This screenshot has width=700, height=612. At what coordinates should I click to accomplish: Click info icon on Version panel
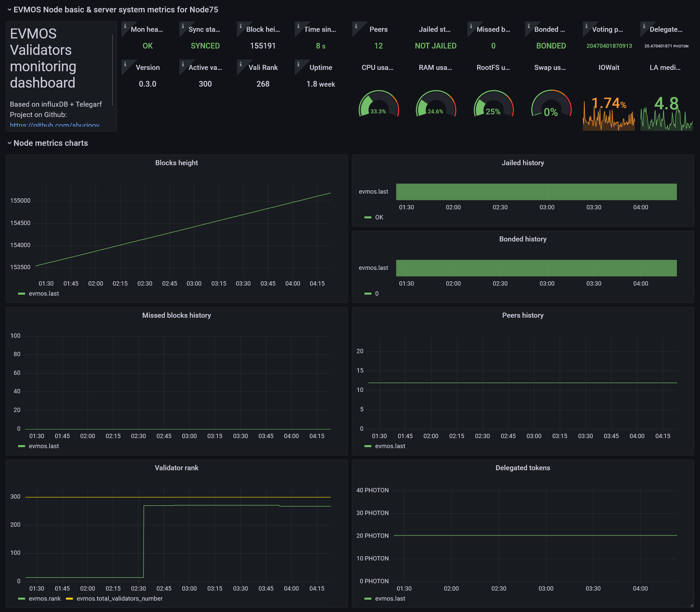(125, 64)
